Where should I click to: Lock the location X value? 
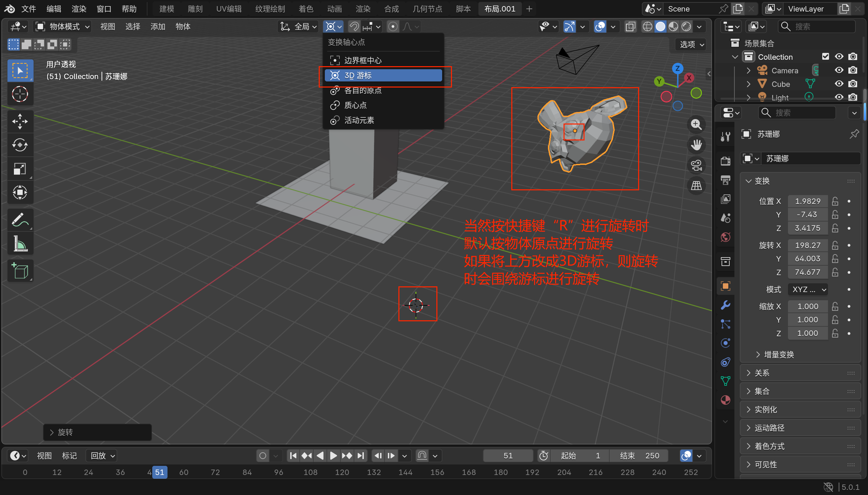835,201
